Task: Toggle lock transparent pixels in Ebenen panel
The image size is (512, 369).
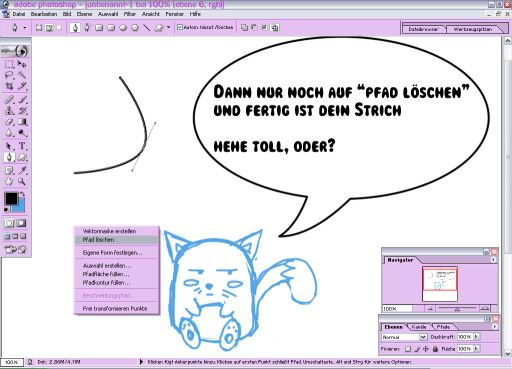Action: [x=408, y=349]
